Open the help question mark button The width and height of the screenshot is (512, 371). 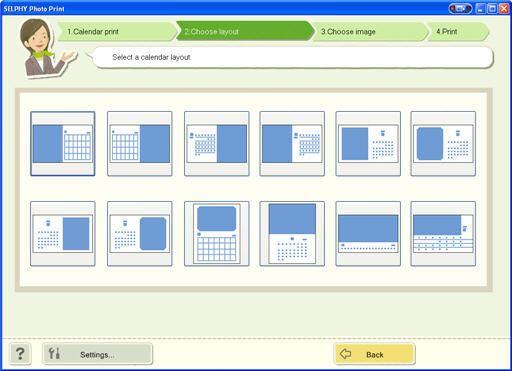click(x=20, y=353)
